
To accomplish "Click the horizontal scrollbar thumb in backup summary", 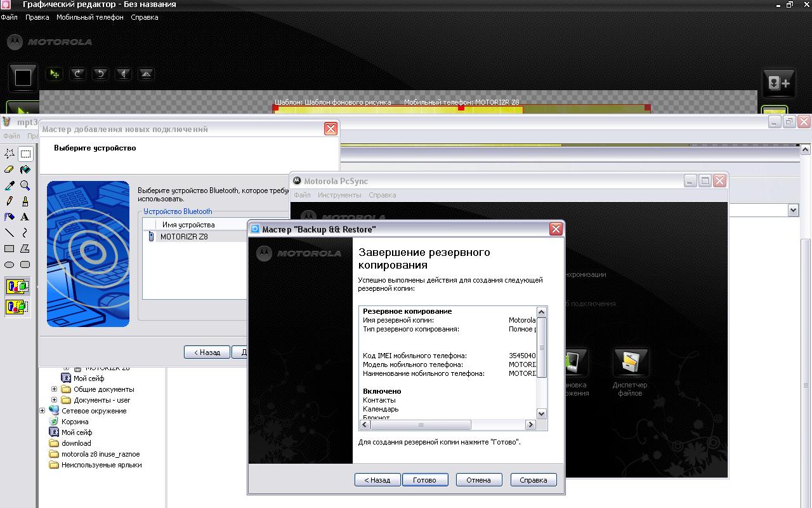I will coord(420,425).
